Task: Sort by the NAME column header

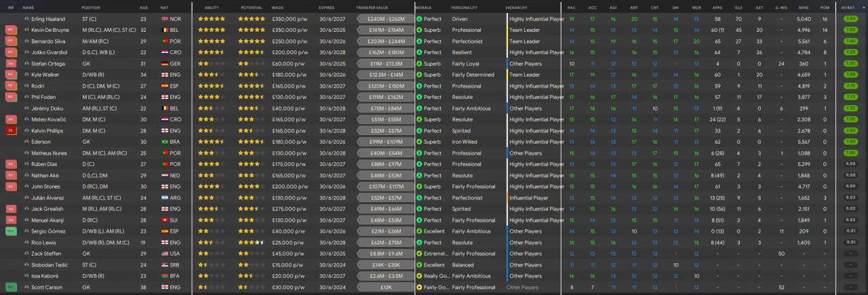Action: (x=28, y=7)
